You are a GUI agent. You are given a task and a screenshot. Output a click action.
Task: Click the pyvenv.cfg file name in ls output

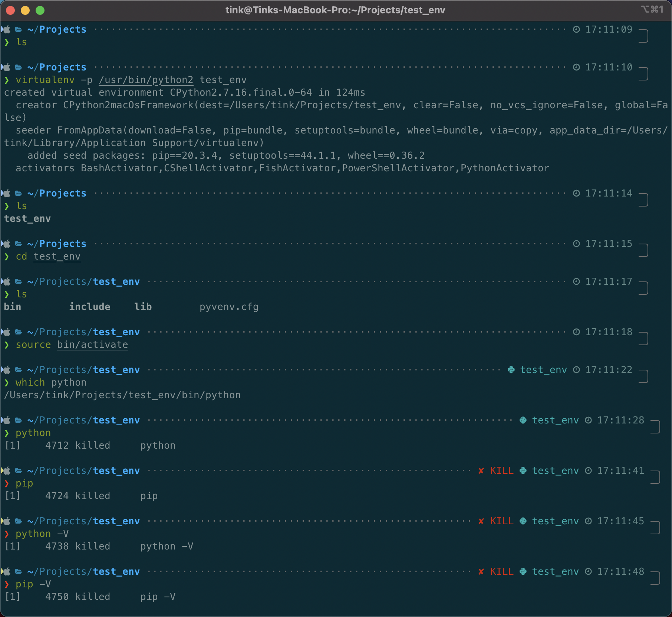[229, 307]
